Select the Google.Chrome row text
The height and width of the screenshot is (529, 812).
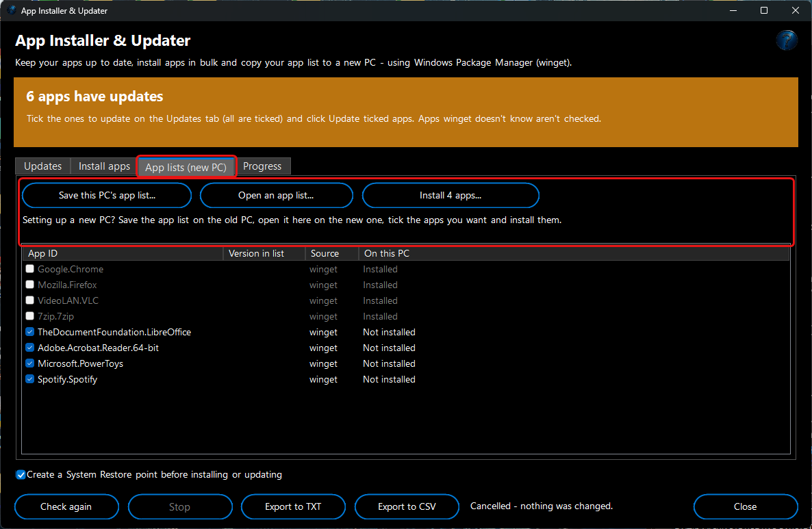point(71,269)
